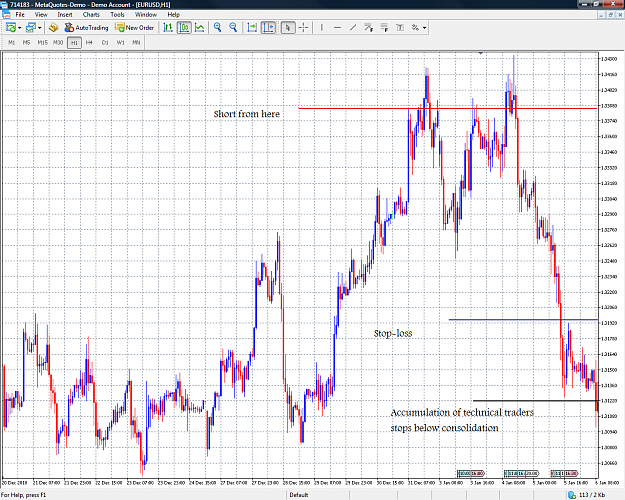Viewport: 625px width, 500px height.
Task: Open the Help menu
Action: 173,14
